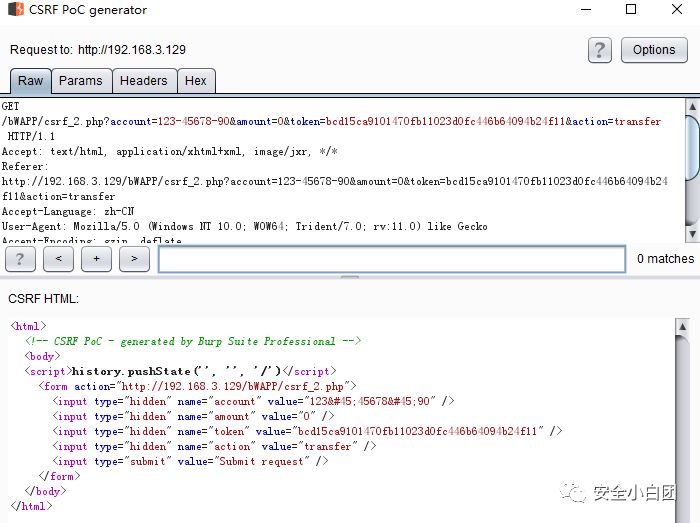Click the closing </form> tag line
700x523 pixels.
[x=59, y=477]
